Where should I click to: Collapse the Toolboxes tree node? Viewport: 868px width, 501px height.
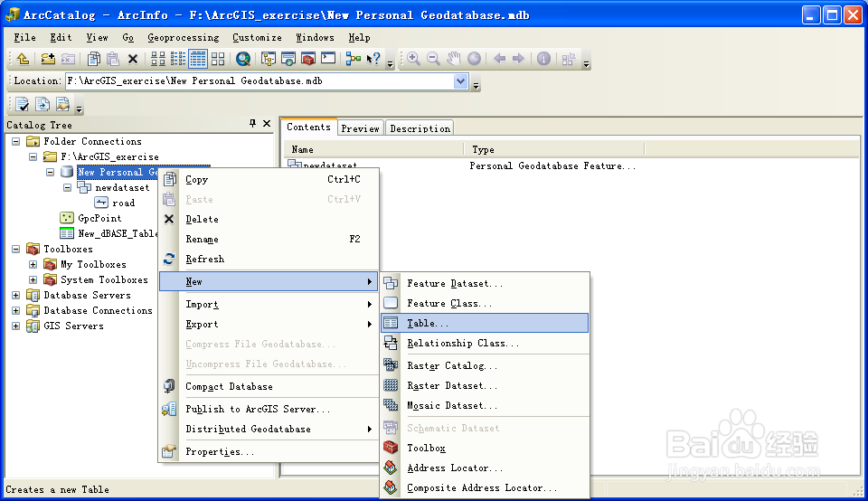[x=16, y=249]
